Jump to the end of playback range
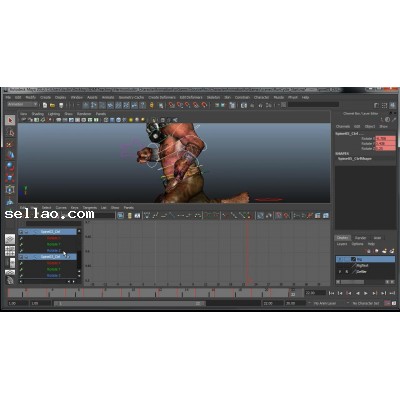The height and width of the screenshot is (400, 400). pyautogui.click(x=392, y=293)
